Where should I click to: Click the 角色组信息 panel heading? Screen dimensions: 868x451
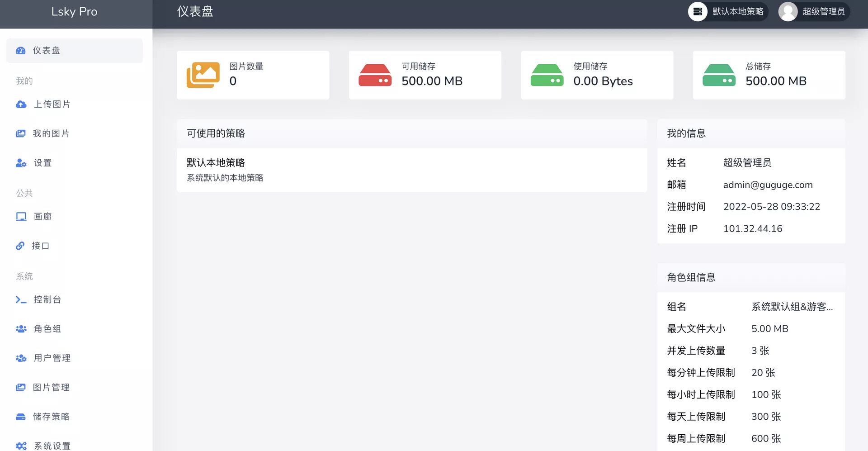click(691, 277)
